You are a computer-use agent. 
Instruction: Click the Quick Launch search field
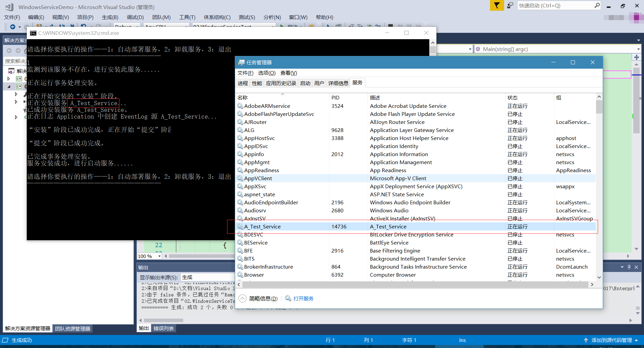click(x=555, y=5)
